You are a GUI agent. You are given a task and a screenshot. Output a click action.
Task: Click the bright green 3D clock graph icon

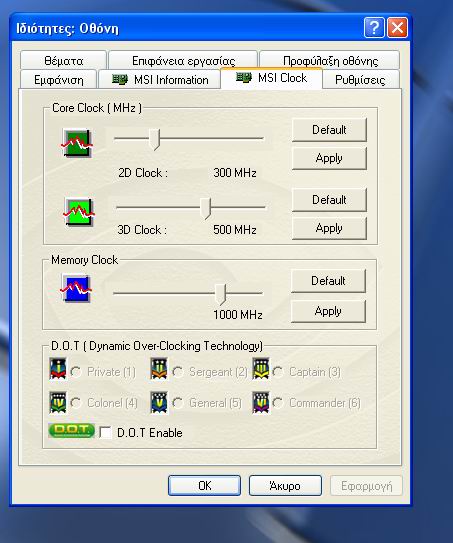[79, 212]
